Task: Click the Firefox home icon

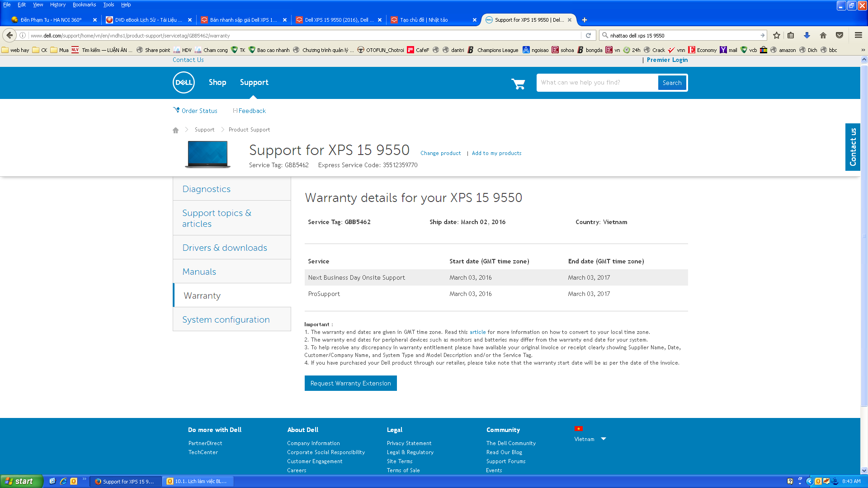Action: click(x=823, y=35)
